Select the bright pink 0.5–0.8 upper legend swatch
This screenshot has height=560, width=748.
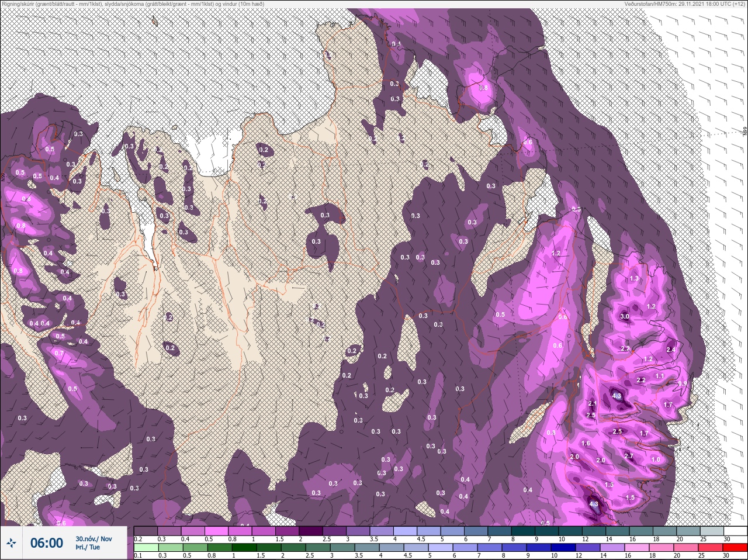tap(217, 531)
